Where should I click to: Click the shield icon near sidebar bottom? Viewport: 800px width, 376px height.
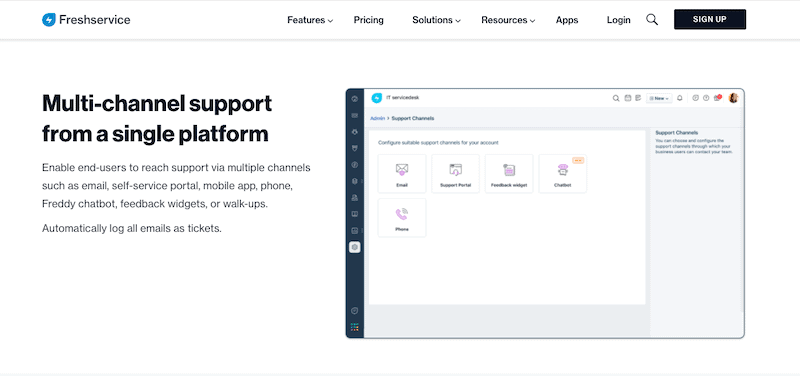pos(355,310)
